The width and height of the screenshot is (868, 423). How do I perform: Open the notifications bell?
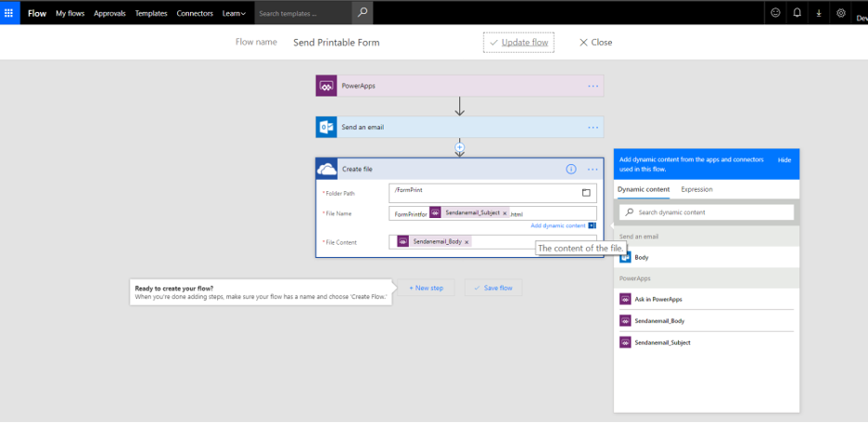[x=798, y=13]
